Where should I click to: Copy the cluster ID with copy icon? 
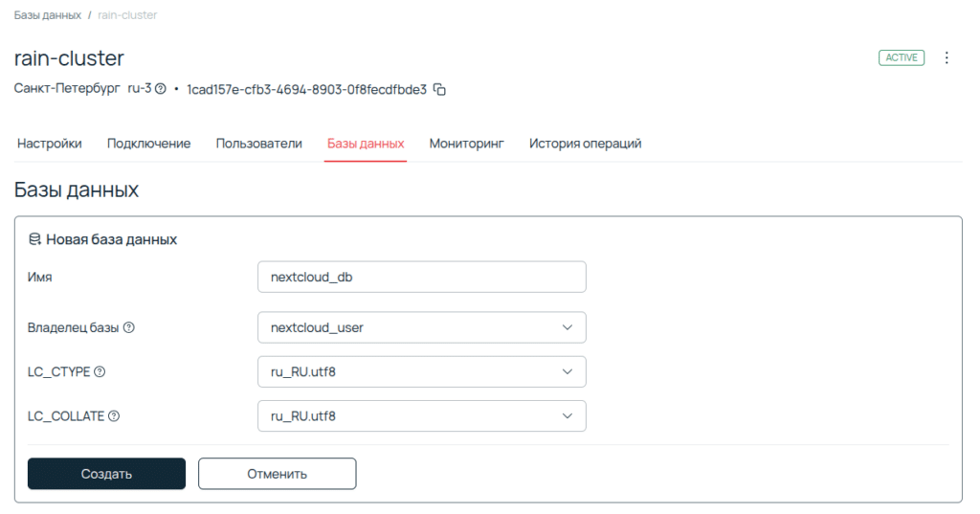click(x=440, y=89)
